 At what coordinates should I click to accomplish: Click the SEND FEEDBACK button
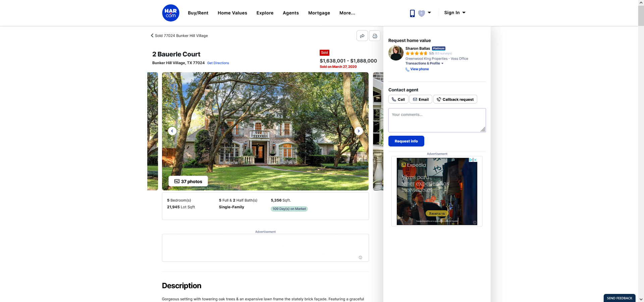(x=620, y=298)
